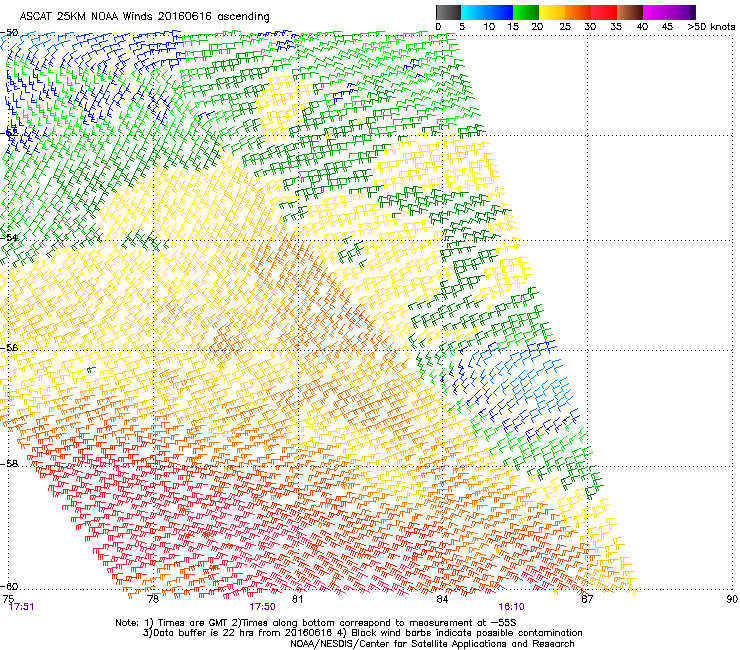Click the '-50' latitude axis label
This screenshot has height=650, width=740.
pos(9,33)
